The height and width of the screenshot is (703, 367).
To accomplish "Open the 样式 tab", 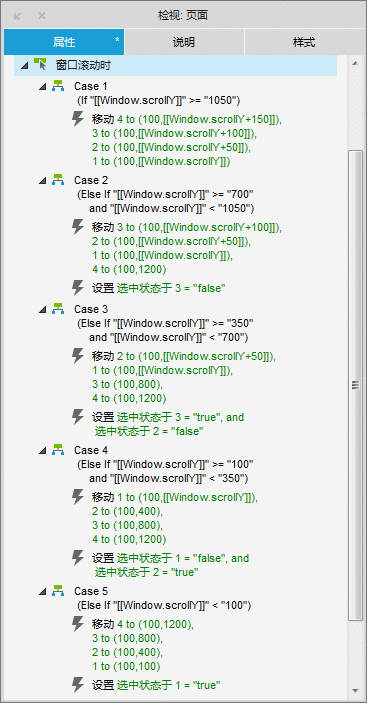I will 304,42.
